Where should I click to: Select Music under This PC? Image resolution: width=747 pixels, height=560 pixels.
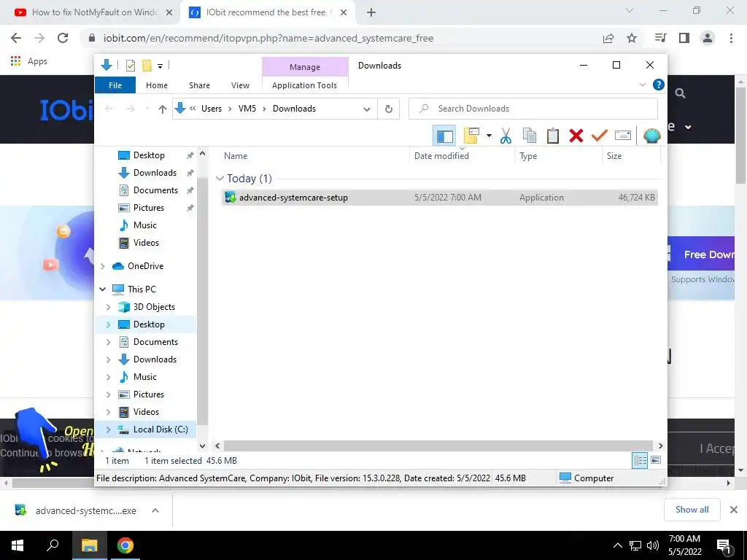click(x=145, y=377)
